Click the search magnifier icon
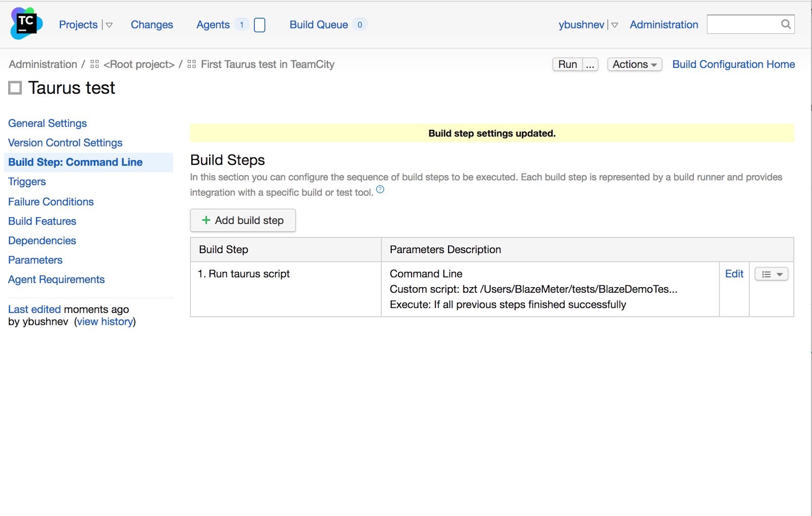 [786, 24]
